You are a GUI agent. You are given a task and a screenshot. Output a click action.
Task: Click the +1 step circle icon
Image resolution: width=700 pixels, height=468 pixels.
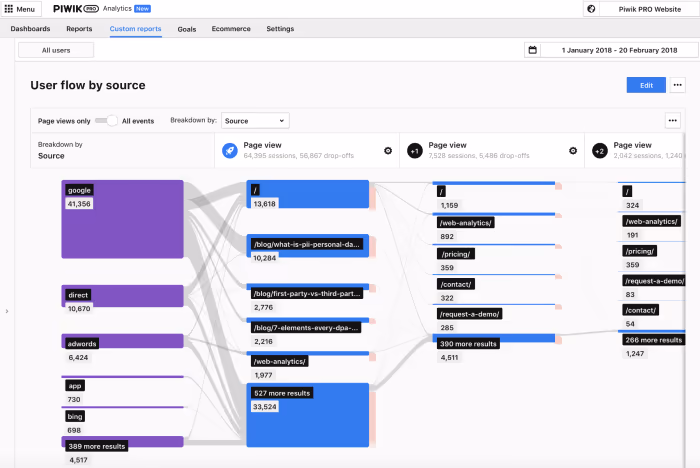click(x=415, y=151)
